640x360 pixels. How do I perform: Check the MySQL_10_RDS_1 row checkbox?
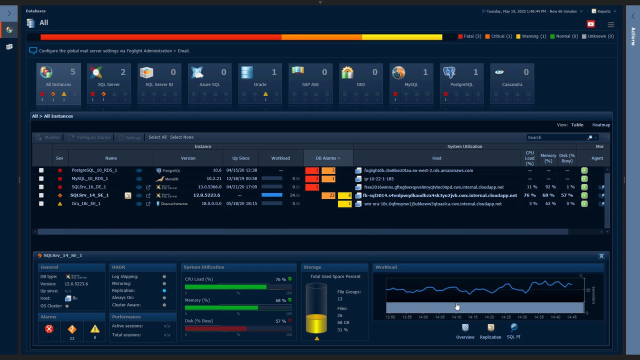(41, 178)
